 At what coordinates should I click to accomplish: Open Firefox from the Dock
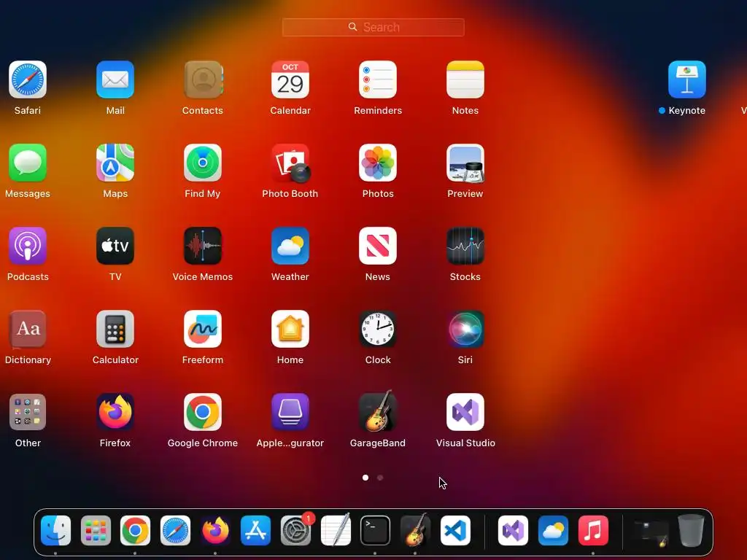215,531
